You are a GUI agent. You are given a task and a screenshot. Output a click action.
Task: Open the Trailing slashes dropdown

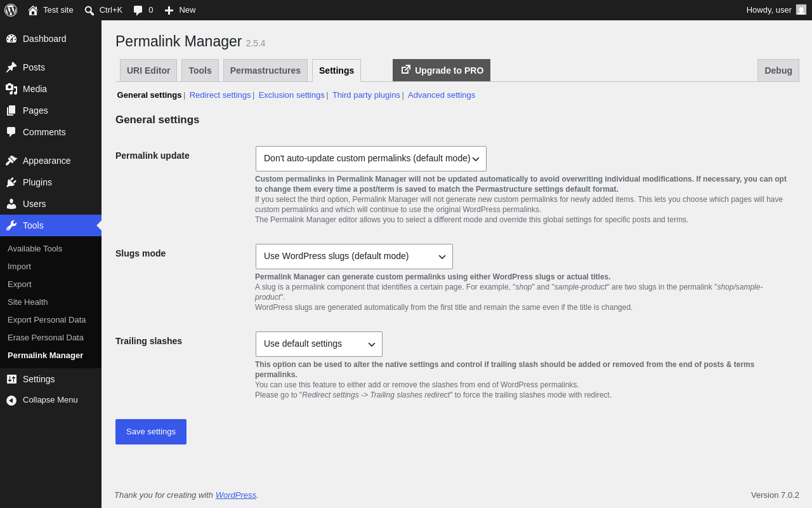click(319, 344)
